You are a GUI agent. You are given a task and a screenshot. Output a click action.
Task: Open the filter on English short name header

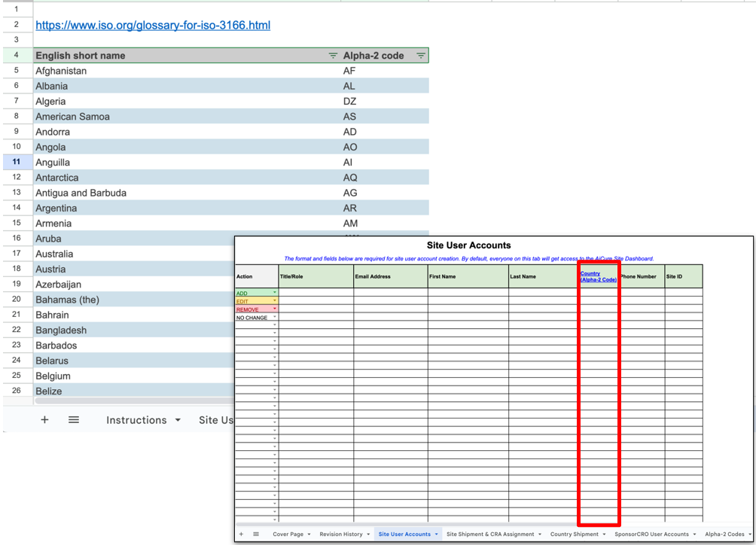click(x=332, y=55)
